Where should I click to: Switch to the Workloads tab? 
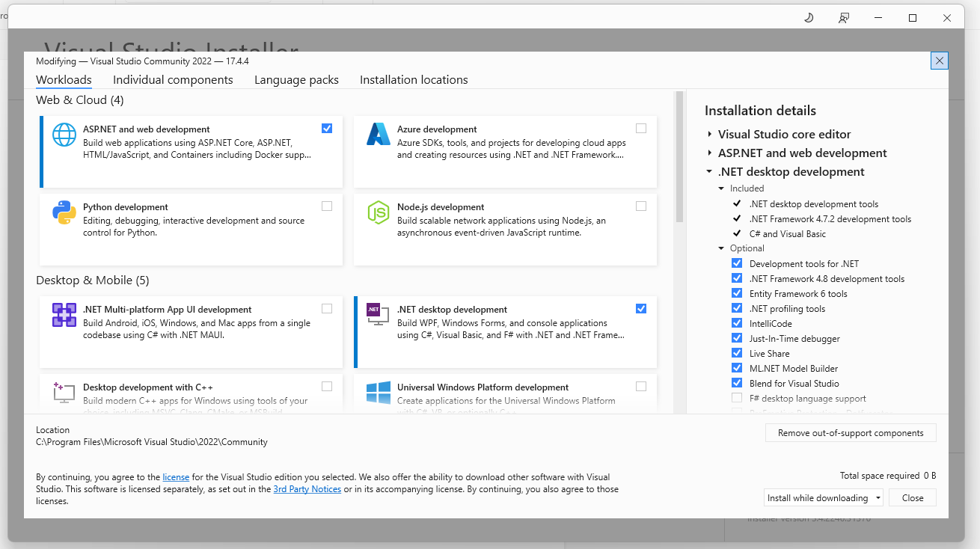point(64,80)
